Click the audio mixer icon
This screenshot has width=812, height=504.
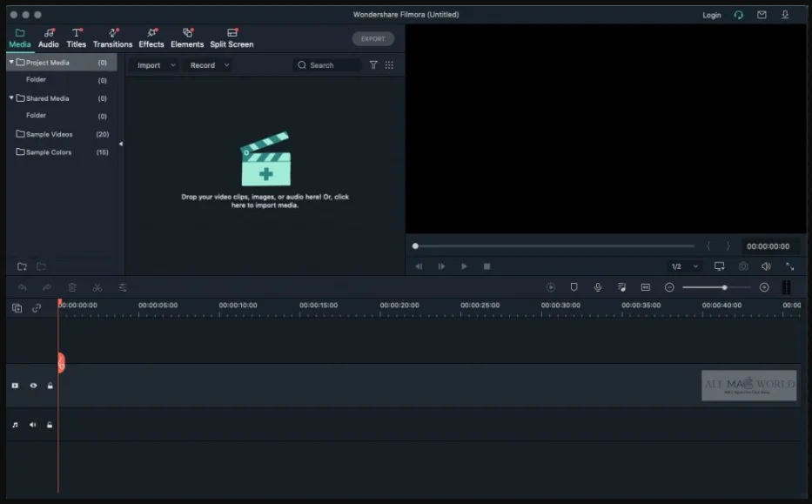tap(621, 287)
